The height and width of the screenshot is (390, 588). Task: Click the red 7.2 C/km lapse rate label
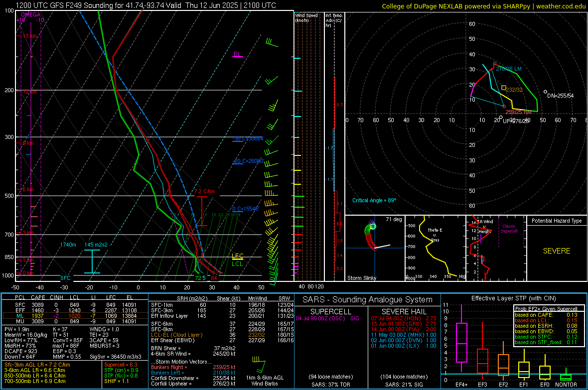click(204, 191)
